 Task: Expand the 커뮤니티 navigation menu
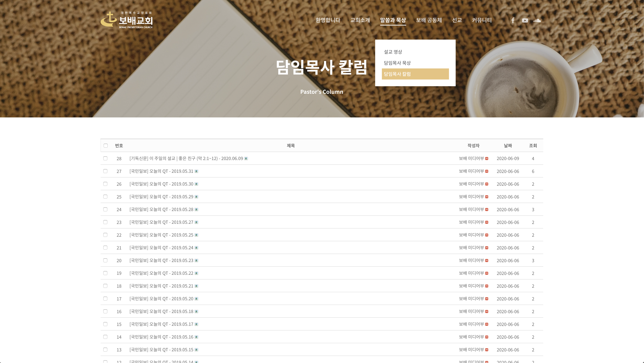point(482,20)
